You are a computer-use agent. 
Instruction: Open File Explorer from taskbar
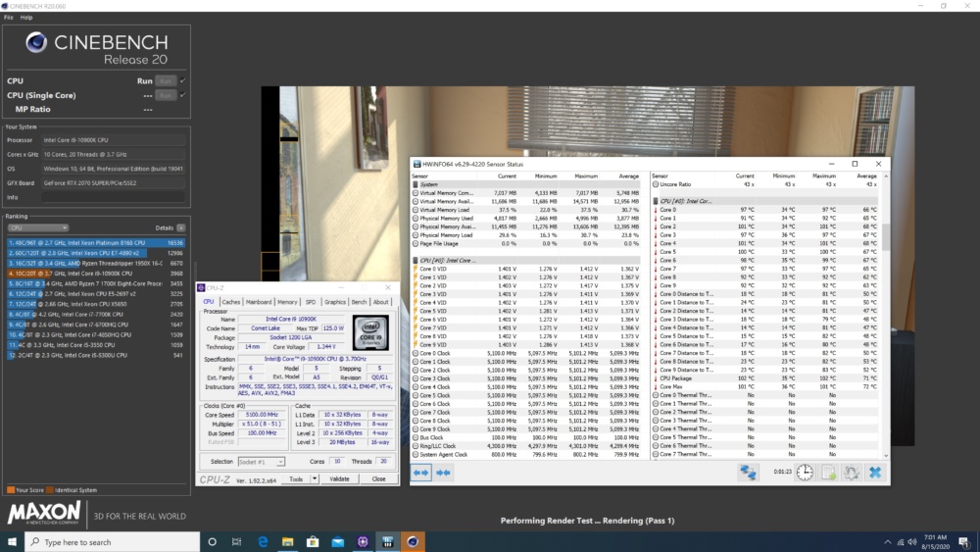click(287, 542)
